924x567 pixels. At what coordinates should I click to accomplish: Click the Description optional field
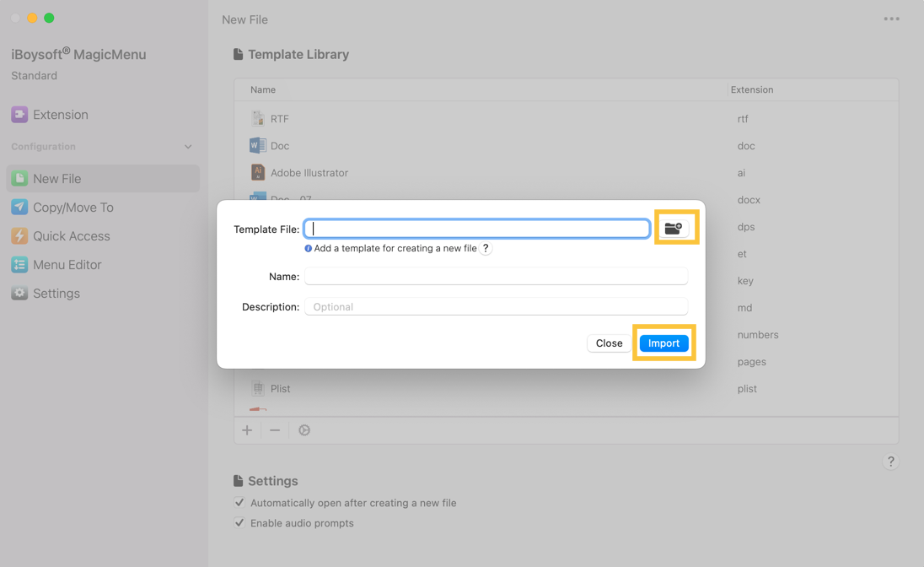496,307
